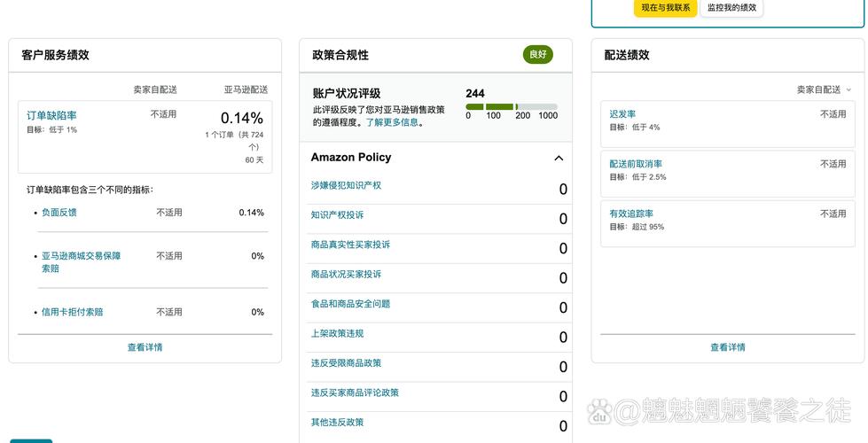Click 不适用 value in 有效追踪率 row

pos(833,214)
